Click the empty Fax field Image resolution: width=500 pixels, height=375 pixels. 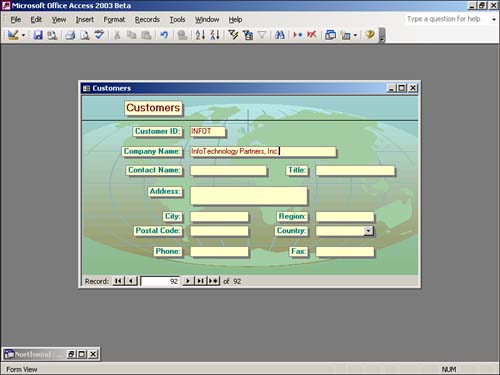pyautogui.click(x=345, y=252)
